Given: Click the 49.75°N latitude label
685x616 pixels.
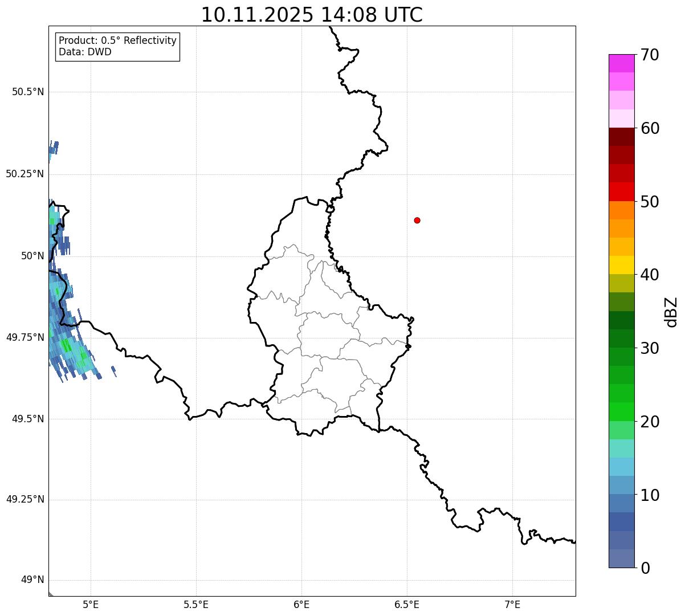Looking at the screenshot, I should [x=25, y=337].
